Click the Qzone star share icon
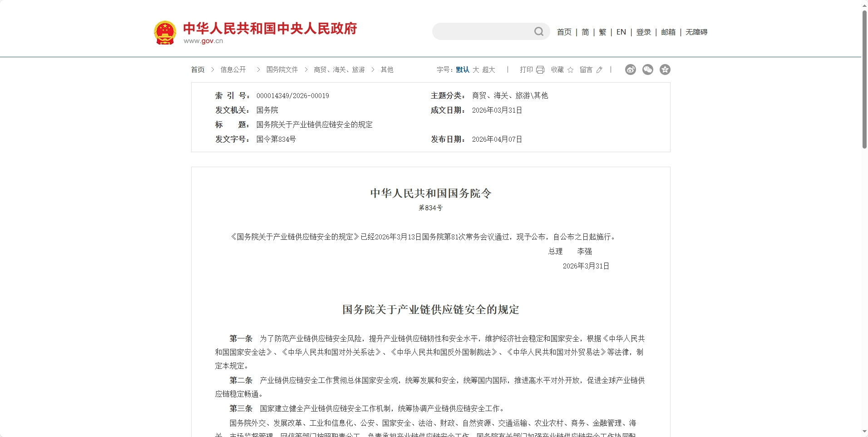Viewport: 868px width, 437px height. [x=665, y=70]
